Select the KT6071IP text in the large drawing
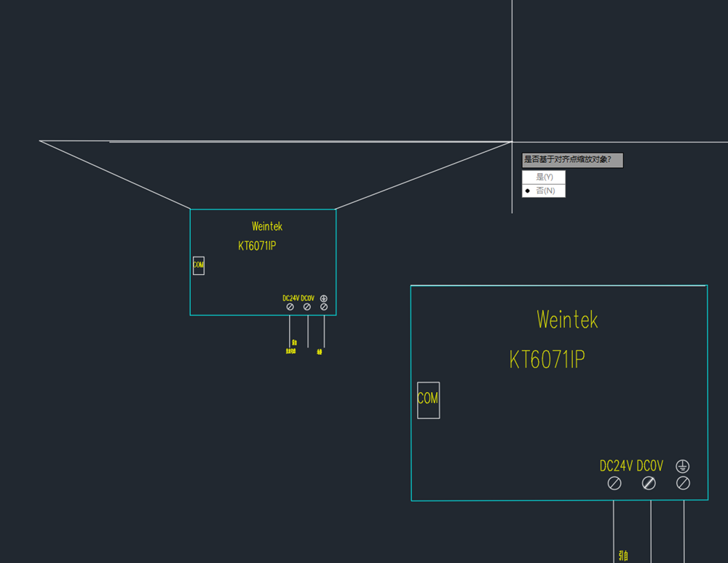Viewport: 728px width, 563px height. coord(547,360)
